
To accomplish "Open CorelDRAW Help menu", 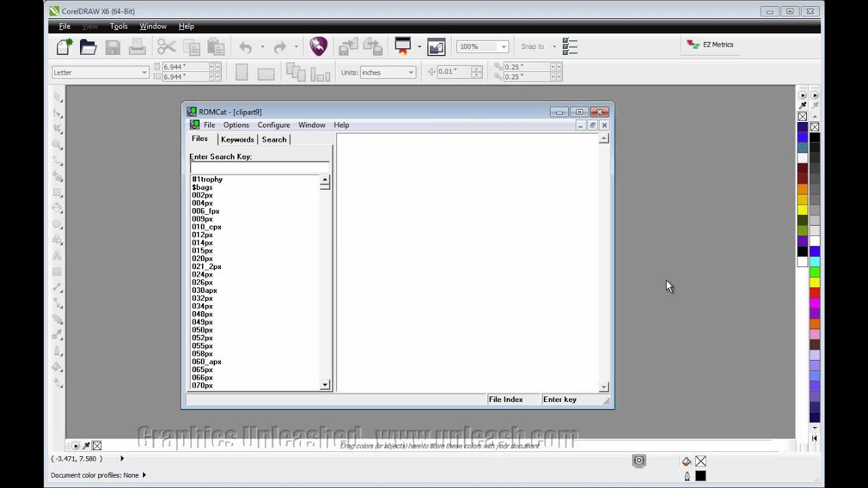I will [x=186, y=26].
